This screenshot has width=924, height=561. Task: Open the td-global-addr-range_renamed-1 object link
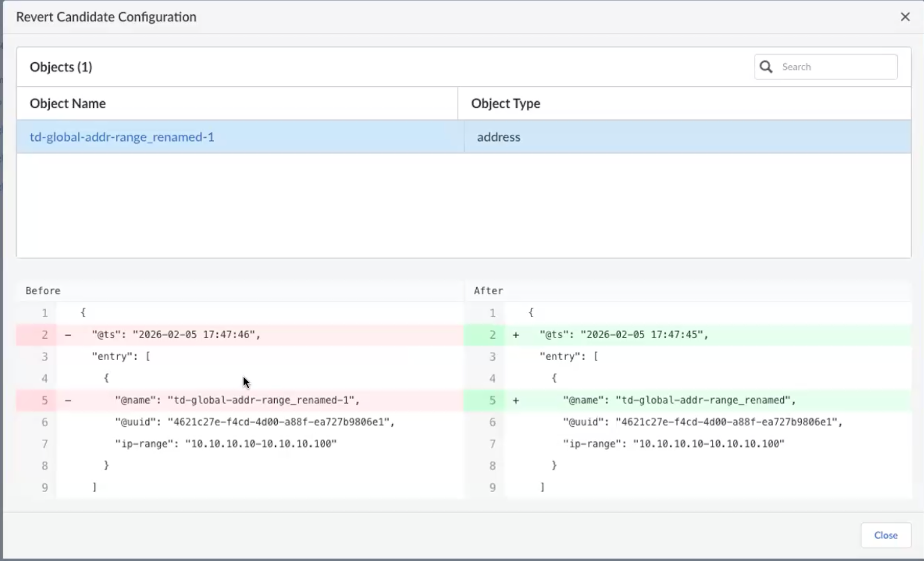click(x=122, y=137)
